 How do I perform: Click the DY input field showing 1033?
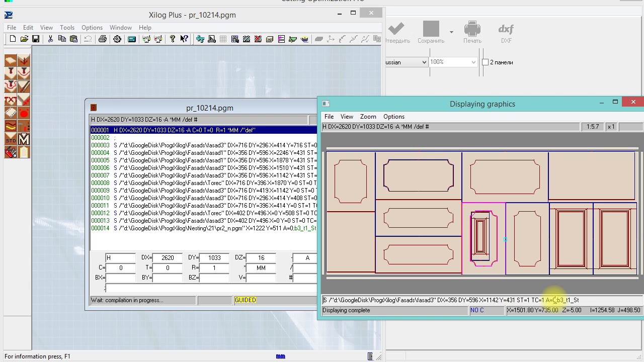click(x=214, y=258)
